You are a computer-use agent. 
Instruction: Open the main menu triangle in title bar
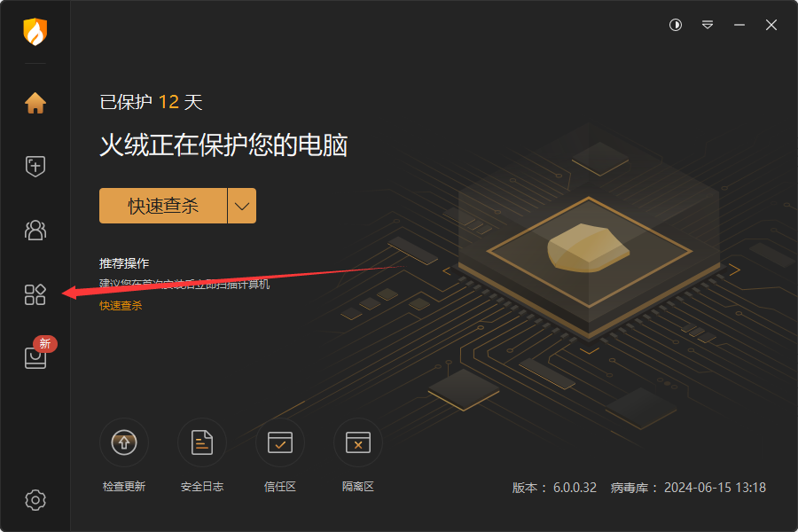[x=708, y=25]
